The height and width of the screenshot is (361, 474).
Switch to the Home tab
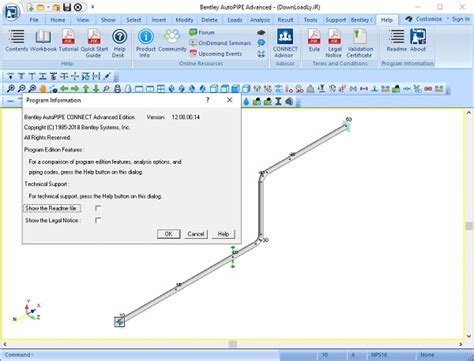tap(58, 20)
